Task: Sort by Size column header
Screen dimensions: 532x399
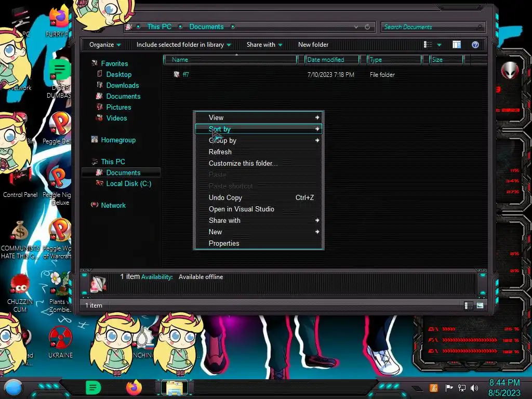Action: 446,60
